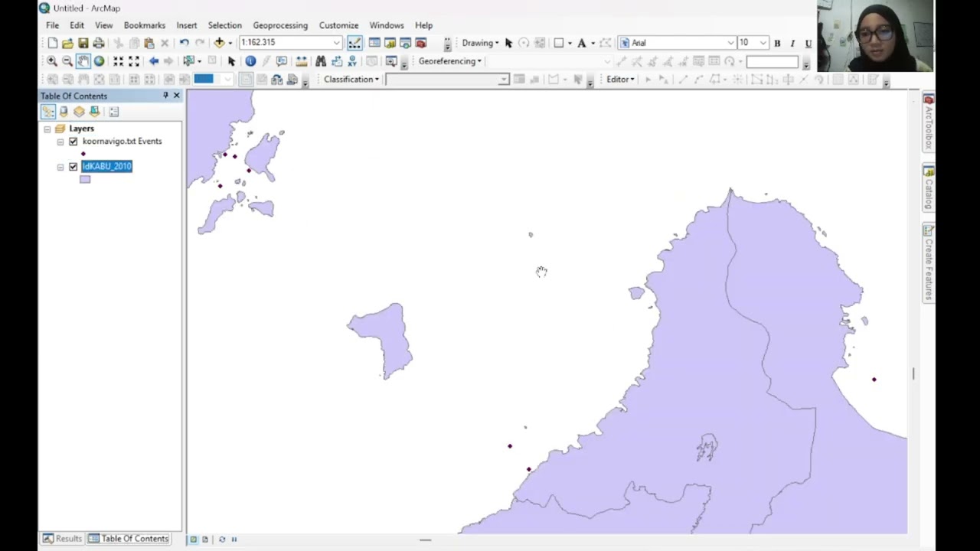Viewport: 980px width, 551px height.
Task: Open the map scale dropdown
Action: [x=336, y=43]
